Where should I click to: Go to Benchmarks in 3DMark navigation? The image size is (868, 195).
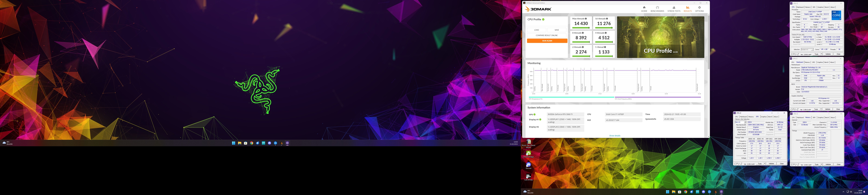(657, 9)
